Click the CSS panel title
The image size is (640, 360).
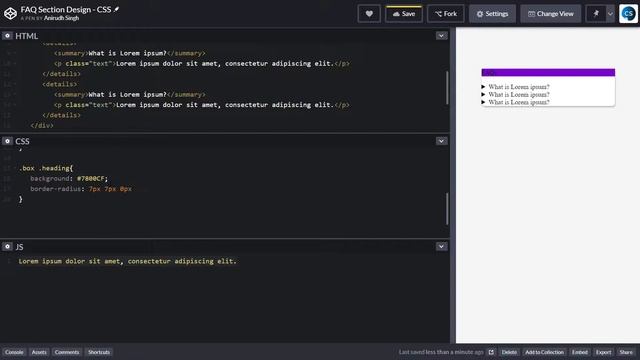(22, 141)
